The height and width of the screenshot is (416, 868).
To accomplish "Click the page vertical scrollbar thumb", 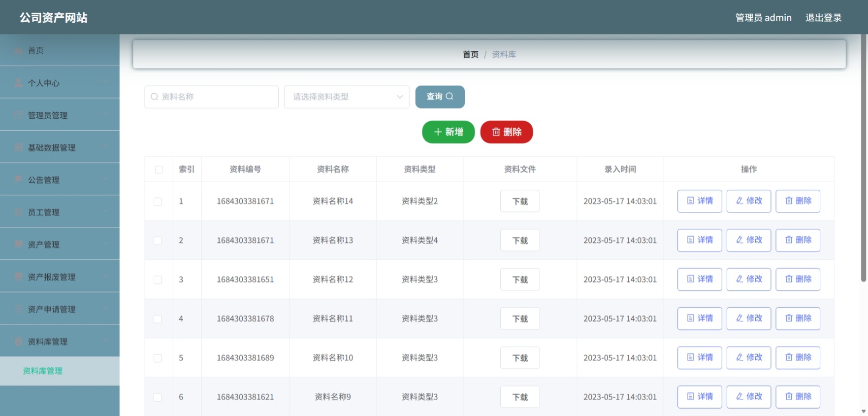I will [863, 158].
